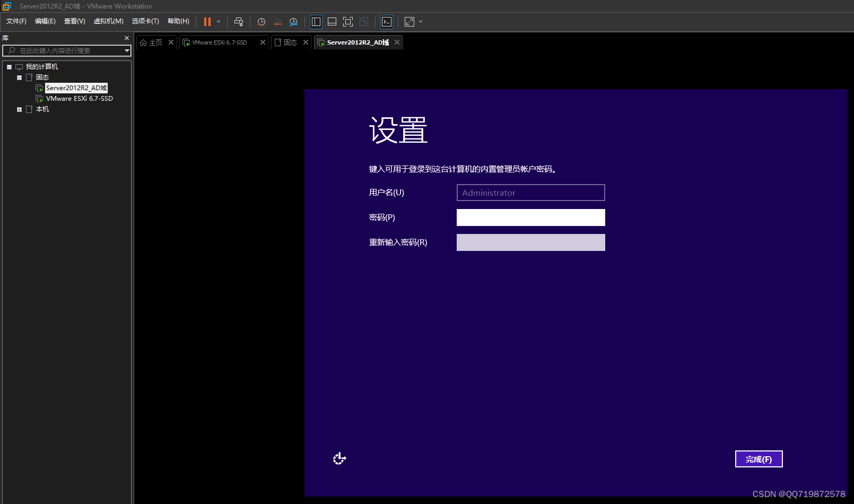Close the Server2012R2_AD域 tab
Screen dimensions: 854x504
[397, 42]
